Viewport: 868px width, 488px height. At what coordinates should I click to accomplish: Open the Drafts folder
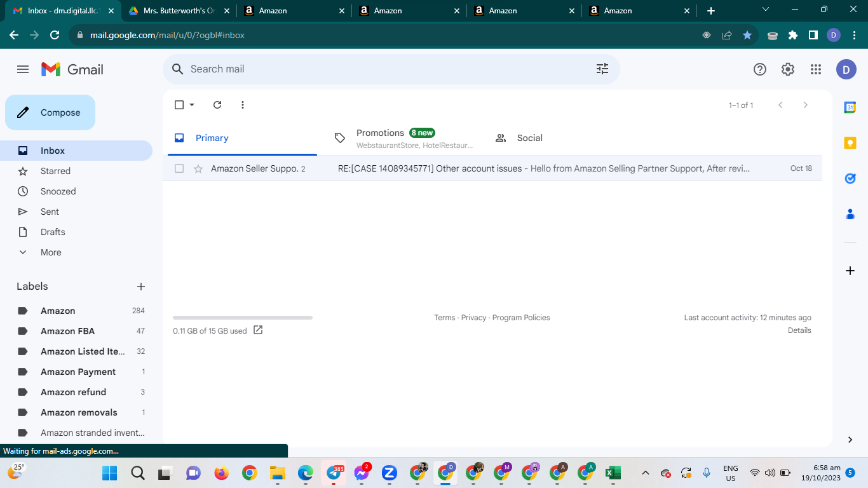76,232
